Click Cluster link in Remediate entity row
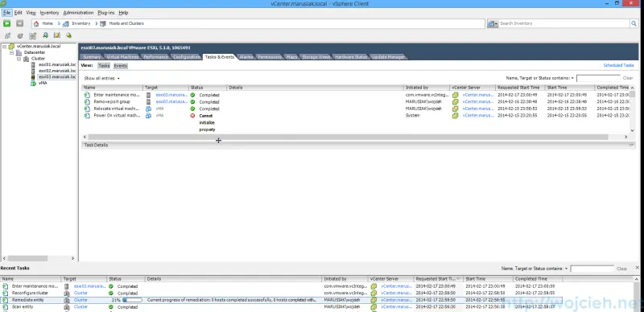Viewport: 644px width, 312px height. coord(81,300)
